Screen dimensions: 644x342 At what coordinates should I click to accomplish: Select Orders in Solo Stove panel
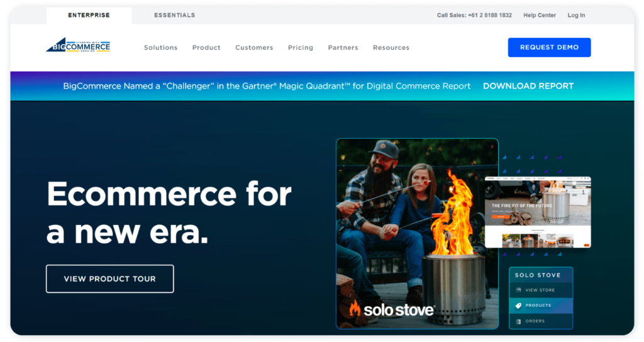[541, 321]
